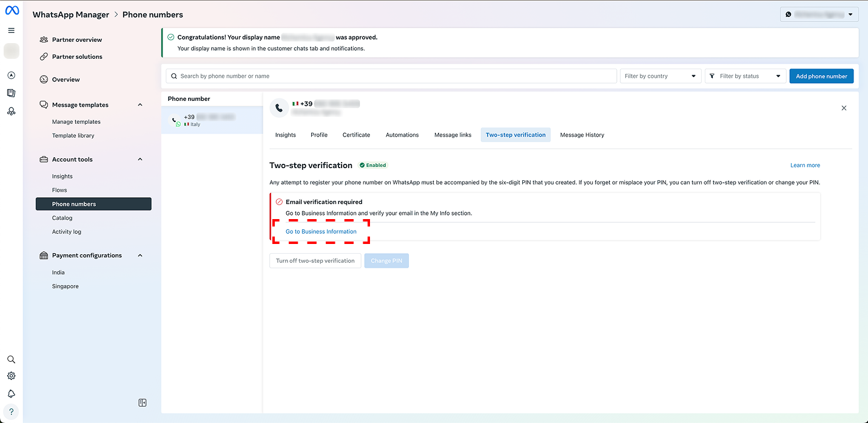Open the Filter by status dropdown
868x423 pixels.
click(x=745, y=76)
